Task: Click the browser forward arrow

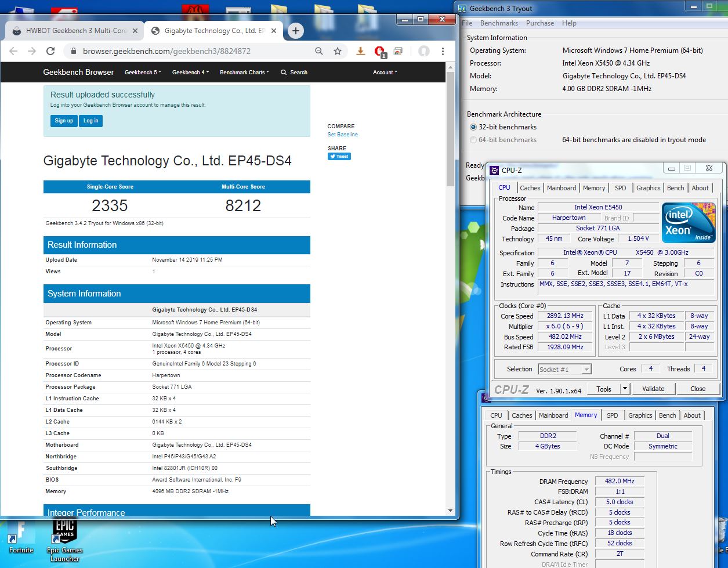Action: click(x=32, y=51)
